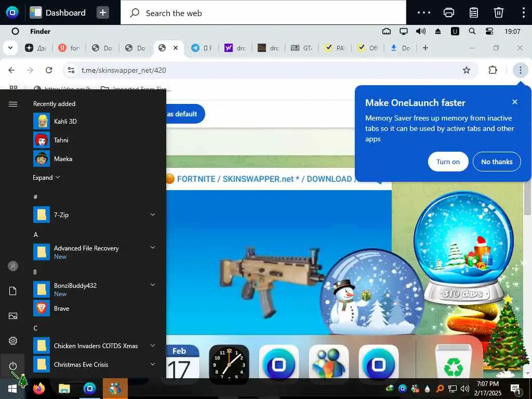Open the tab search dropdown arrow

click(10, 48)
